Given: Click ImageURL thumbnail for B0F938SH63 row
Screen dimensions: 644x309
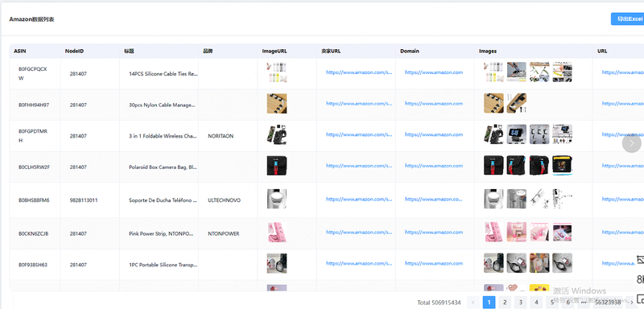Looking at the screenshot, I should 277,263.
